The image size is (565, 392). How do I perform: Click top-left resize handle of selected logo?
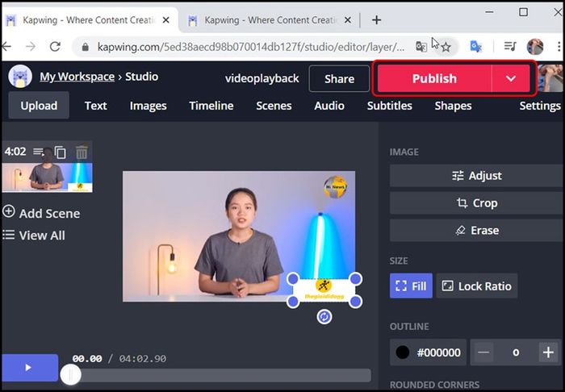(x=293, y=278)
